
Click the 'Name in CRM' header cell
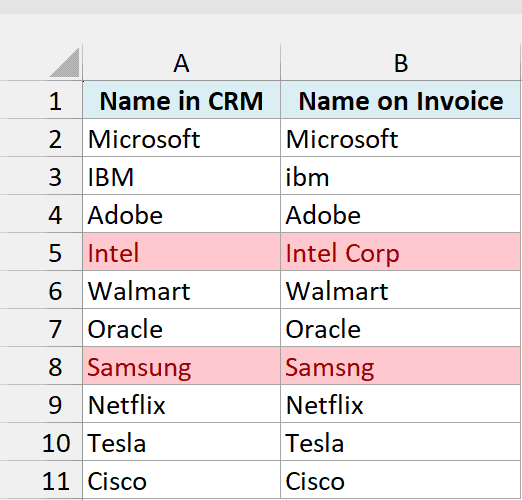(181, 100)
